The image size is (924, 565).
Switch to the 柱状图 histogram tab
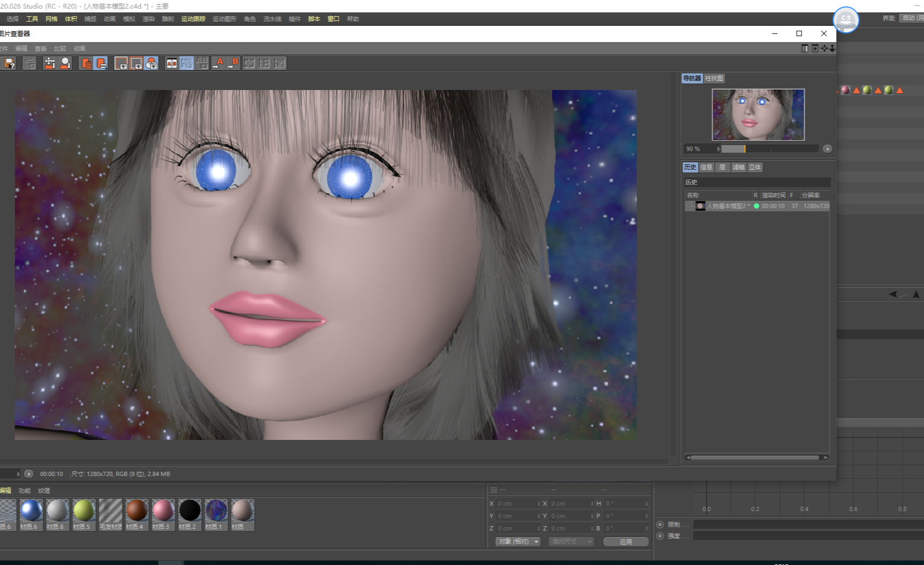click(714, 78)
